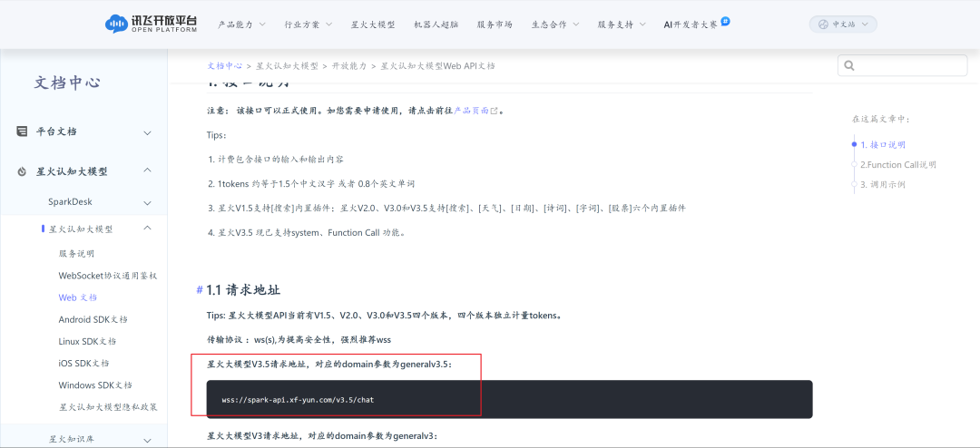Click the 产品页面 link in the notice
The width and height of the screenshot is (980, 448).
point(471,111)
